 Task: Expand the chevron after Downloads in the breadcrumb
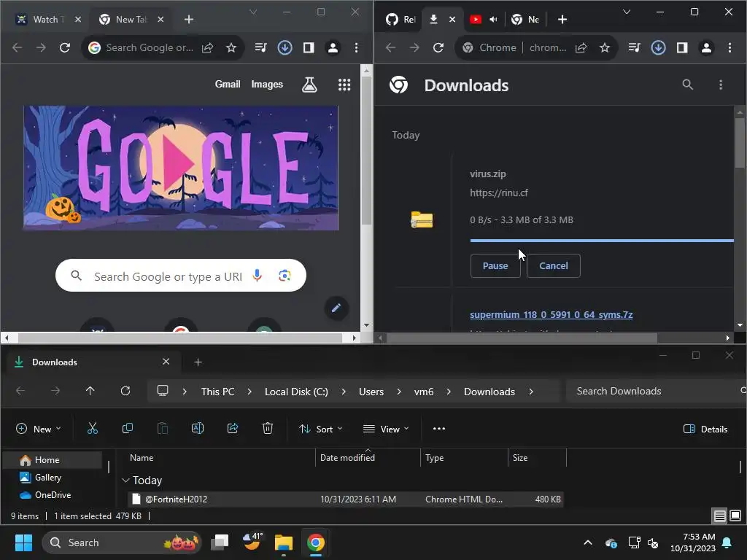[531, 392]
